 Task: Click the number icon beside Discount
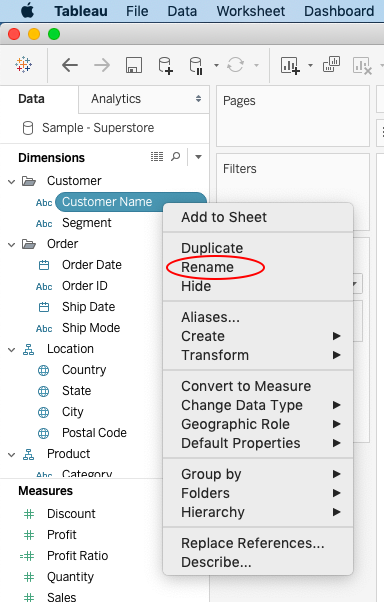coord(29,514)
